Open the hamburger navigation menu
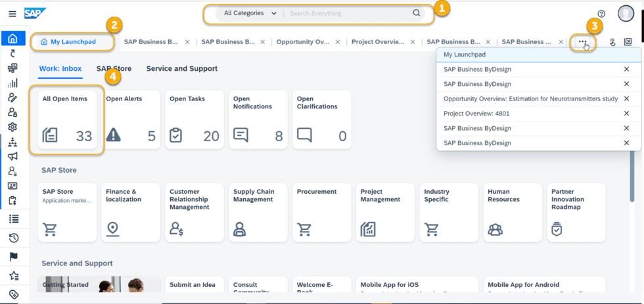644x304 pixels. tap(12, 14)
